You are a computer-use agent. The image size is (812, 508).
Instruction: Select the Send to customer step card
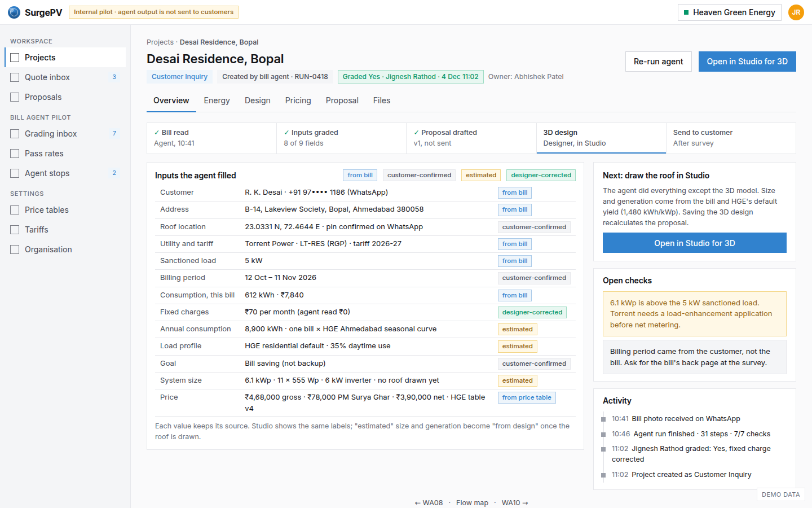coord(731,138)
